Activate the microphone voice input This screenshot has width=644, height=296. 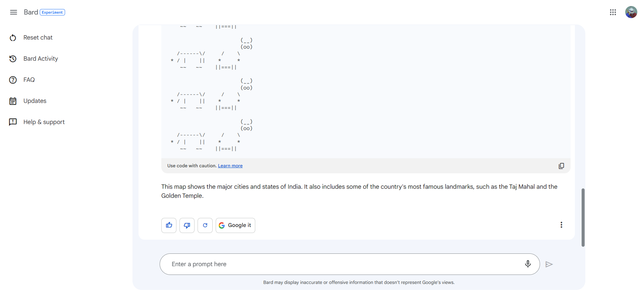528,264
